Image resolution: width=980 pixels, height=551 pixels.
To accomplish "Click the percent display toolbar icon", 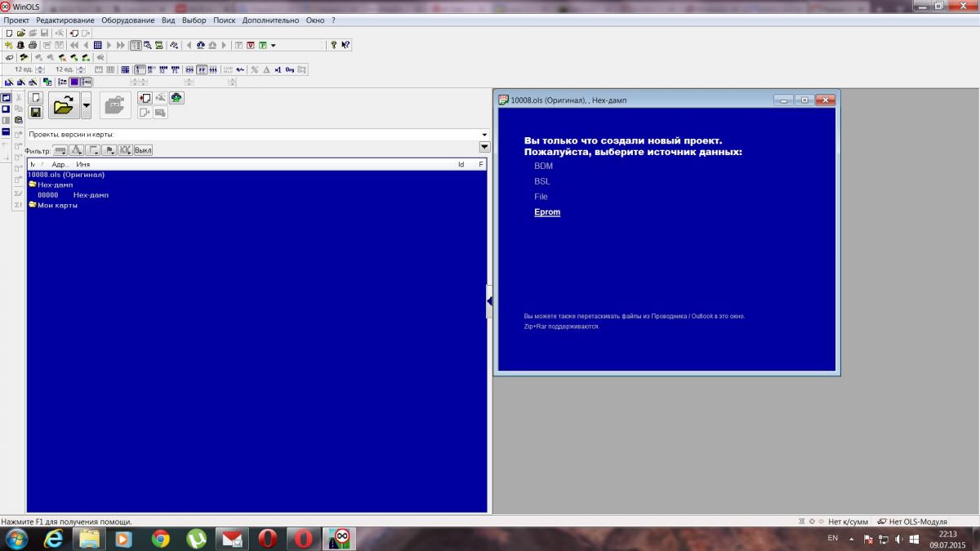I will [x=255, y=69].
